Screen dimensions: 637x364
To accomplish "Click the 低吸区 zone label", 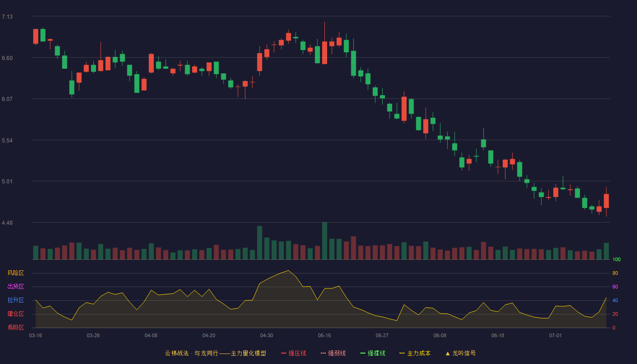I will click(x=15, y=327).
